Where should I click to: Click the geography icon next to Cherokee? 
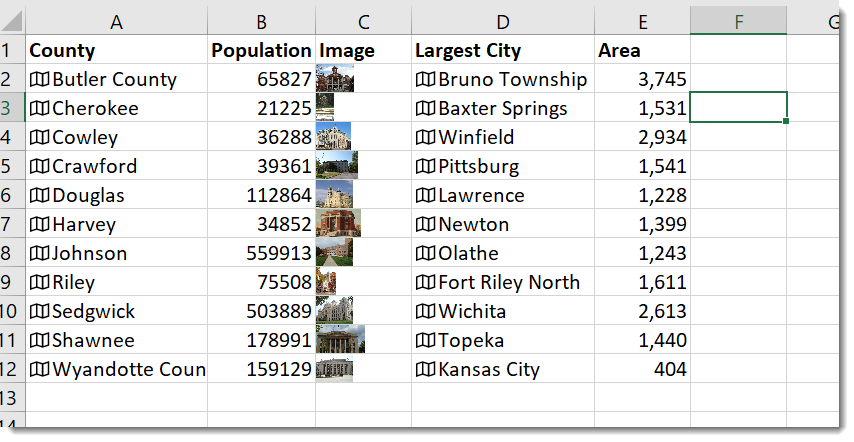(x=39, y=108)
